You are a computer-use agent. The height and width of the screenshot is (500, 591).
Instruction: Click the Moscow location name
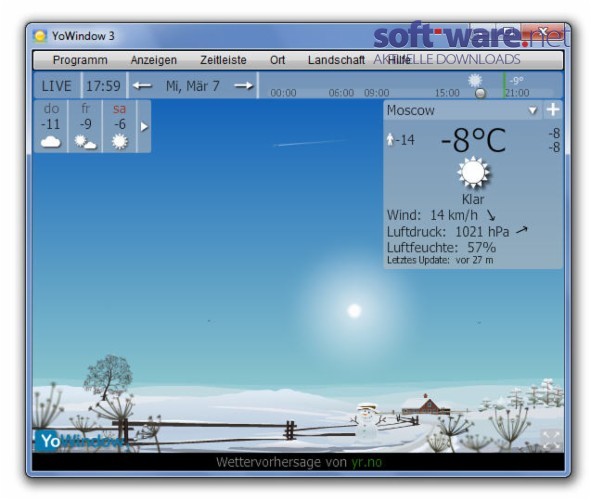click(x=411, y=110)
